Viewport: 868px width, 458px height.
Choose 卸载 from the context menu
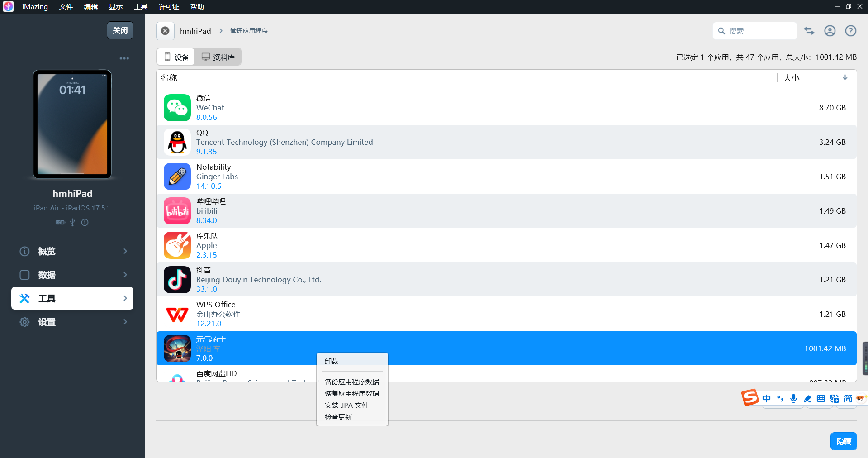(332, 361)
